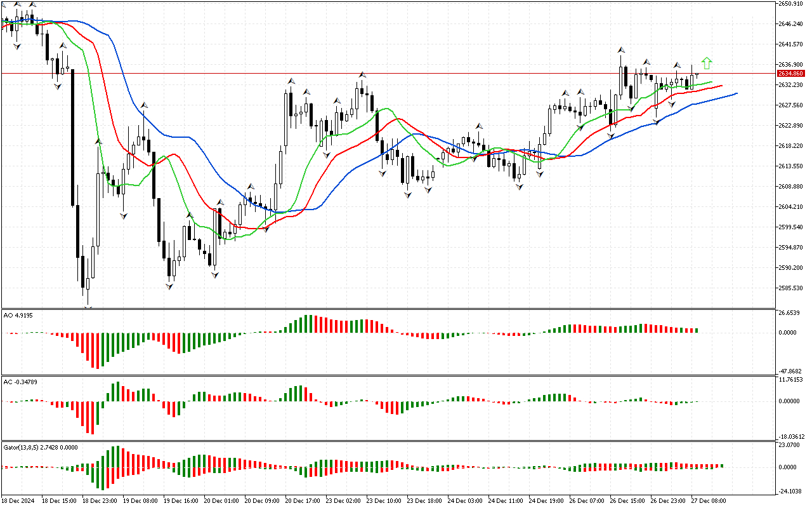Image resolution: width=812 pixels, height=508 pixels.
Task: Select the AC -0.34789 indicator label
Action: pyautogui.click(x=20, y=382)
